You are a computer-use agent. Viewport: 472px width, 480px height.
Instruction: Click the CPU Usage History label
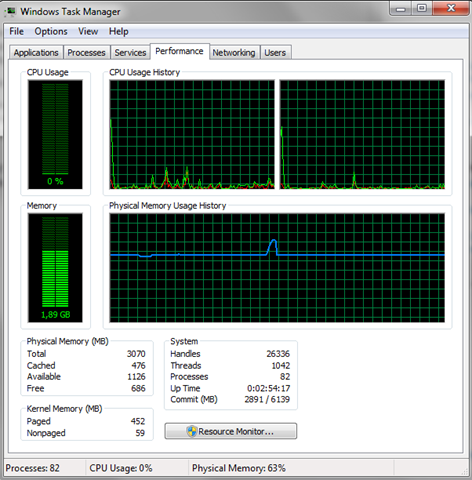point(145,72)
